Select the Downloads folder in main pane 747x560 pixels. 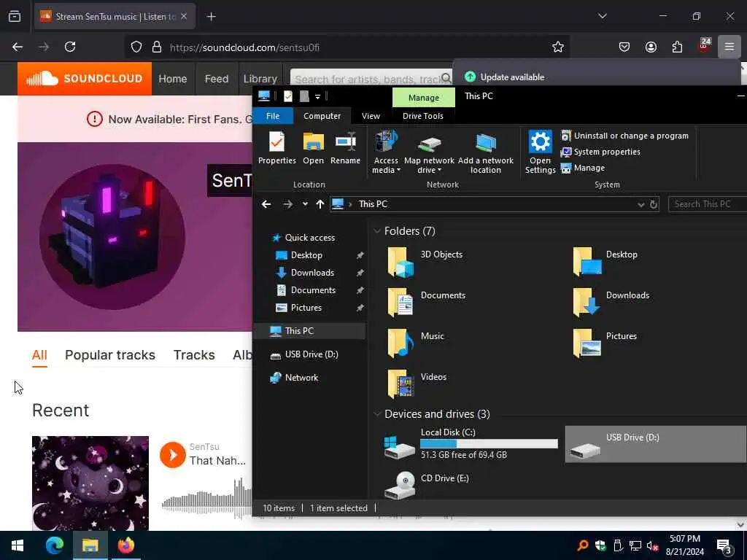pos(611,302)
